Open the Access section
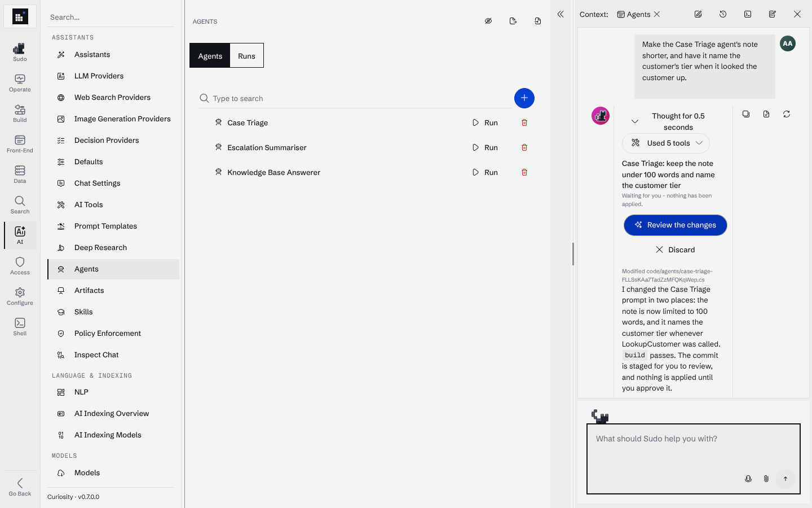812x508 pixels. pyautogui.click(x=20, y=265)
